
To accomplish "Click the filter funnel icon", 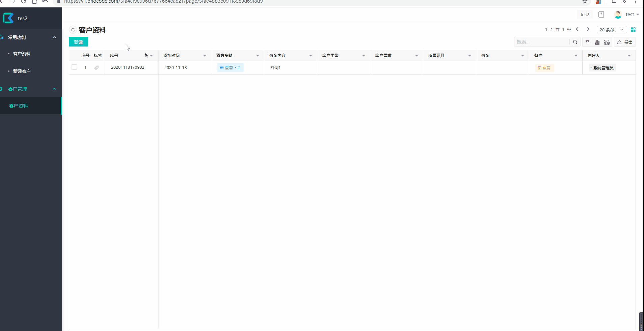I will click(588, 42).
